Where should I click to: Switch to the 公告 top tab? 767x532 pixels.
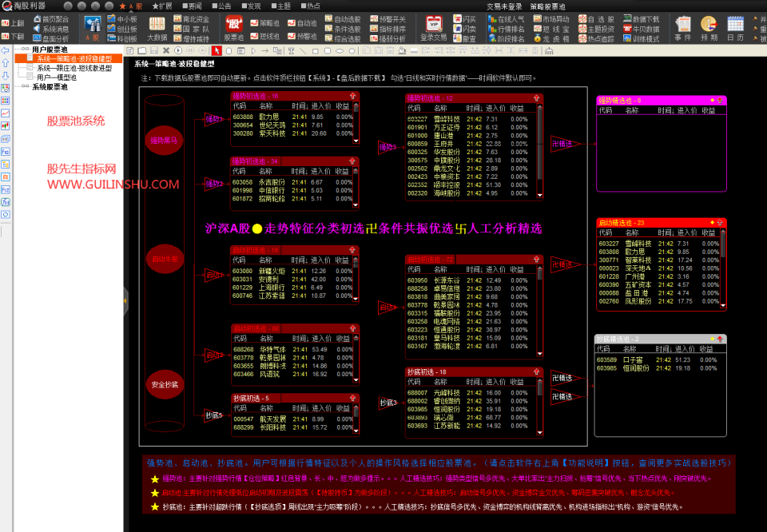coord(221,6)
